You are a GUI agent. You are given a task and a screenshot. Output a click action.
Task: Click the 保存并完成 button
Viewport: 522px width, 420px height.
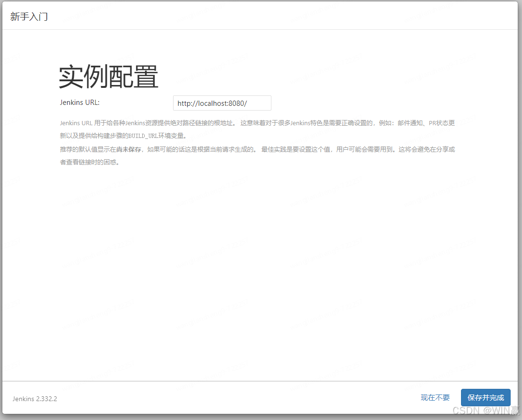(x=486, y=397)
